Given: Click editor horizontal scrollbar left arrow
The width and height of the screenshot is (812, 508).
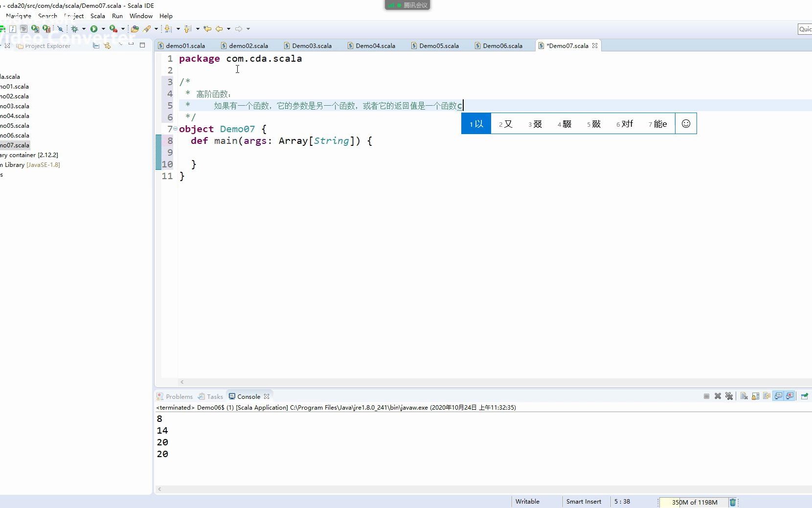Looking at the screenshot, I should click(x=182, y=382).
